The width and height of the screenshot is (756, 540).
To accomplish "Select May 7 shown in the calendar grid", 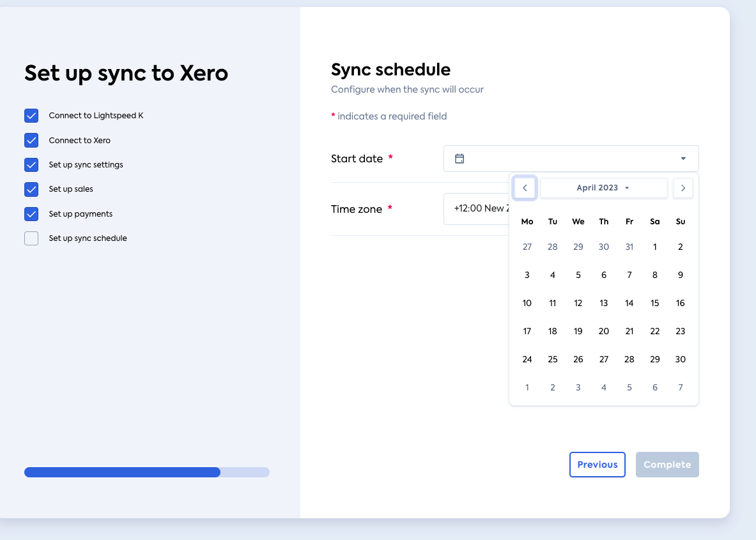I will click(x=680, y=387).
